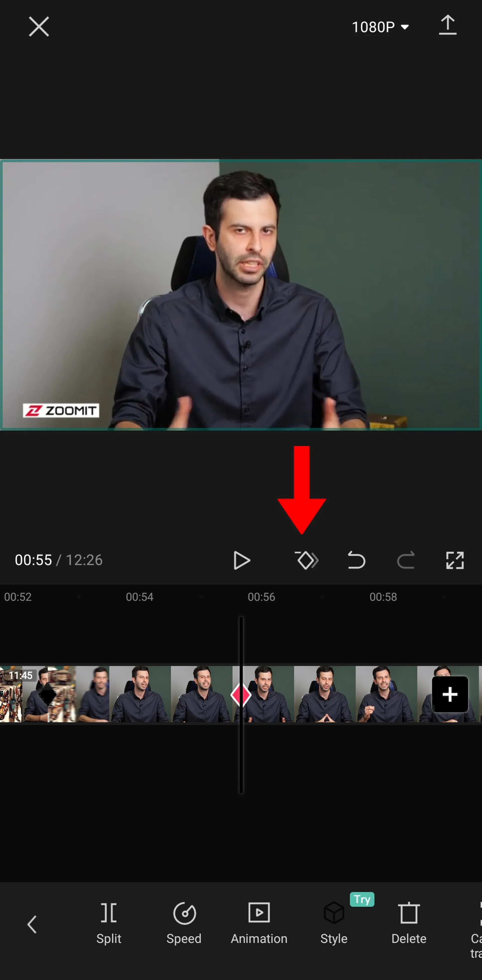Scroll left in the toolbar
This screenshot has height=980, width=482.
tap(32, 924)
